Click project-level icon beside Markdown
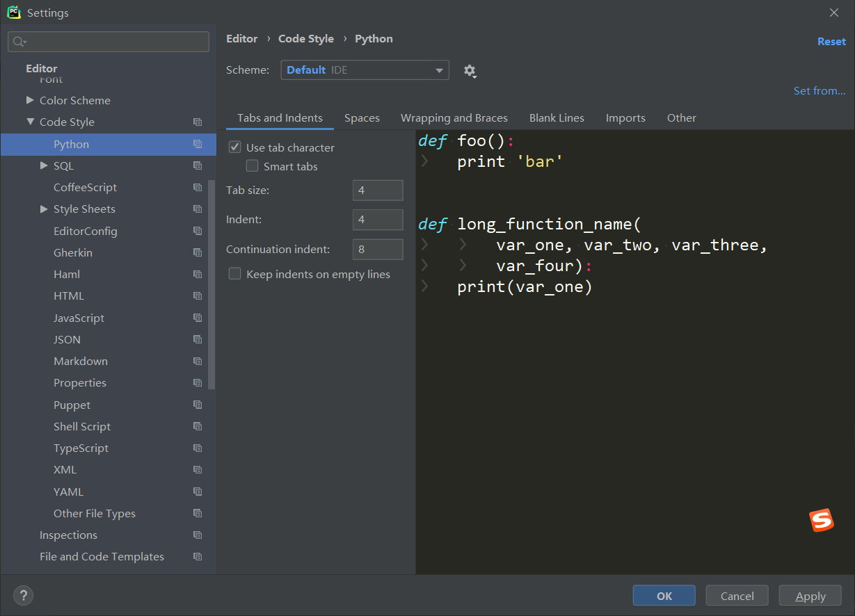The image size is (855, 616). (198, 362)
